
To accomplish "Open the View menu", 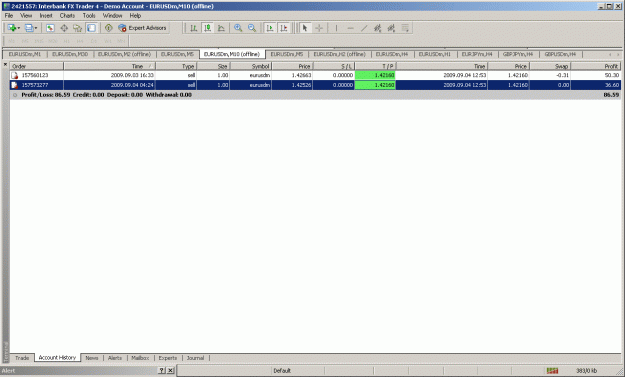I will click(x=26, y=16).
